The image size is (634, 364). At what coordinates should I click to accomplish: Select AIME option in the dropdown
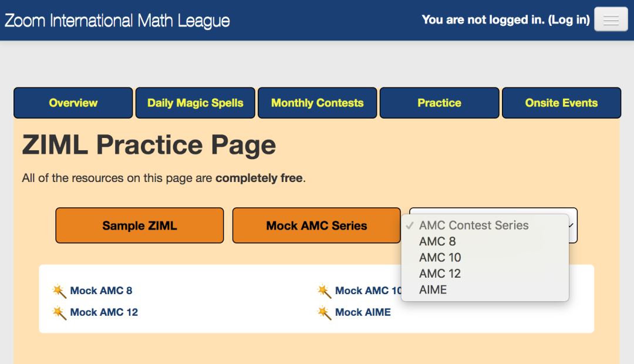(433, 289)
